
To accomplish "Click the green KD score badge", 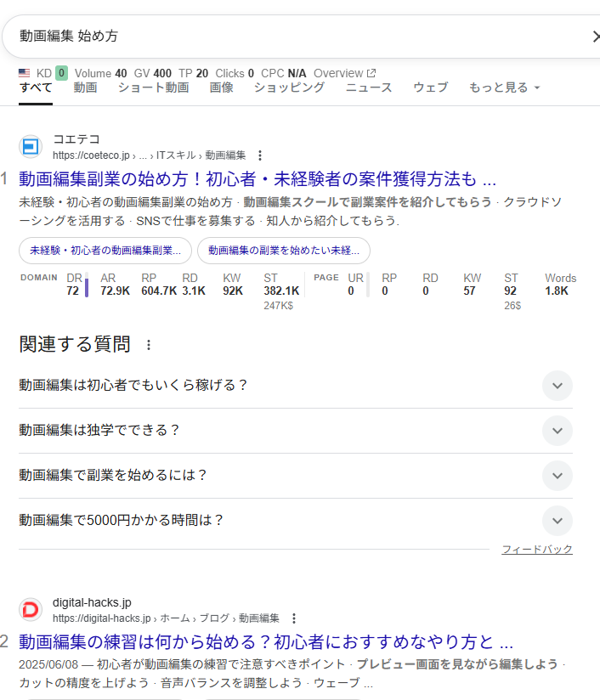I will tap(61, 73).
